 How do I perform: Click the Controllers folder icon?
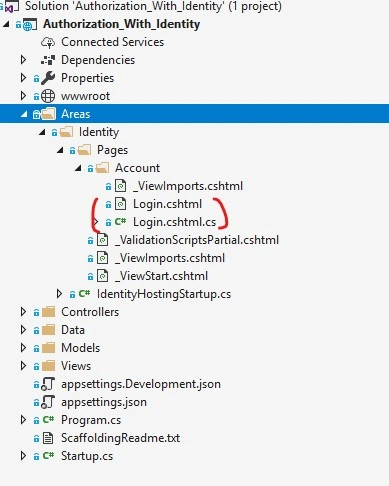tap(49, 312)
